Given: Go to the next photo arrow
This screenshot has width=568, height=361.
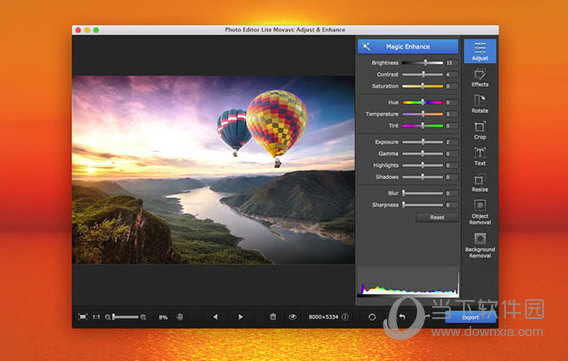Looking at the screenshot, I should click(x=241, y=317).
